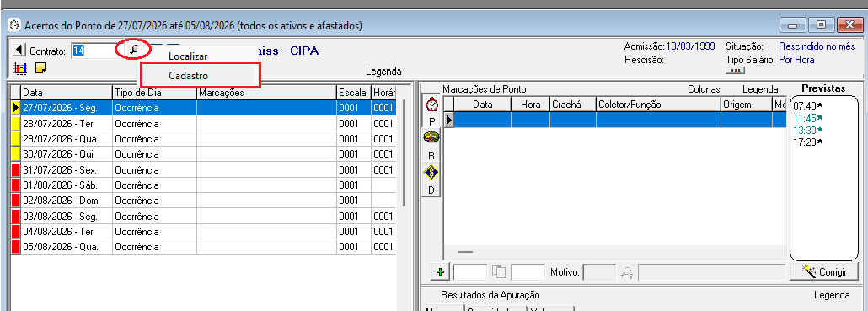This screenshot has width=868, height=311.
Task: Click the Escala column header
Action: (x=354, y=93)
